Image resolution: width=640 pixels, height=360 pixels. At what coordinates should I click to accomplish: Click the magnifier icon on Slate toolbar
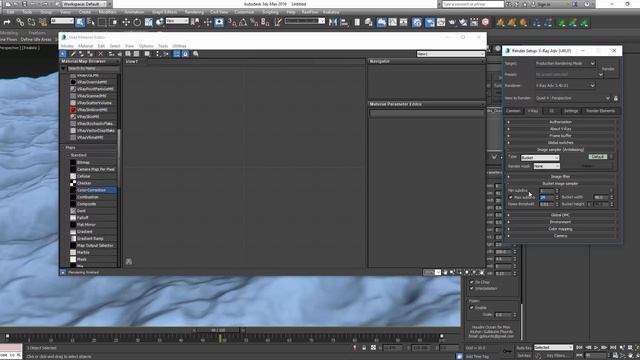click(x=196, y=54)
